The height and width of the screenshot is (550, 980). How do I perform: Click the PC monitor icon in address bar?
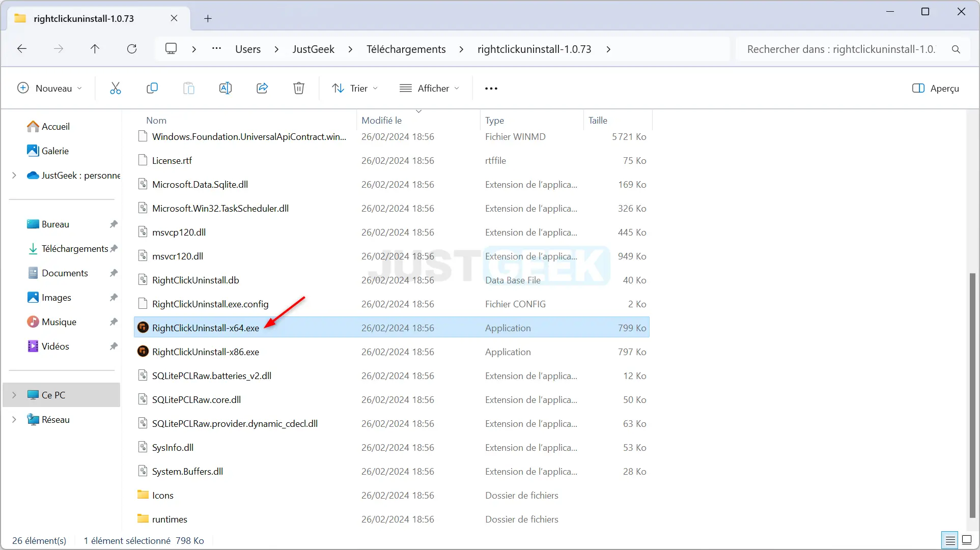pyautogui.click(x=171, y=49)
